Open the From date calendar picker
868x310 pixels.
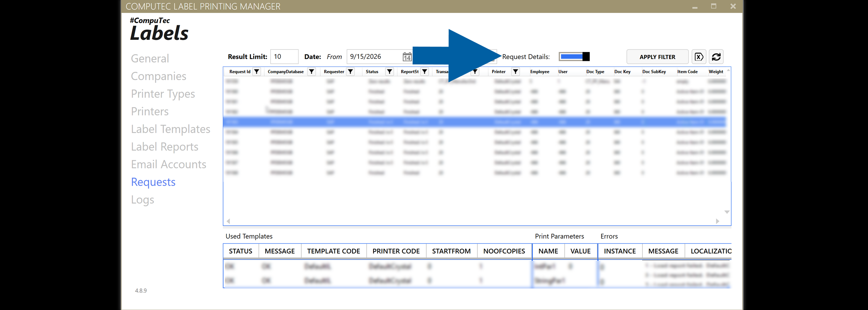pyautogui.click(x=407, y=57)
